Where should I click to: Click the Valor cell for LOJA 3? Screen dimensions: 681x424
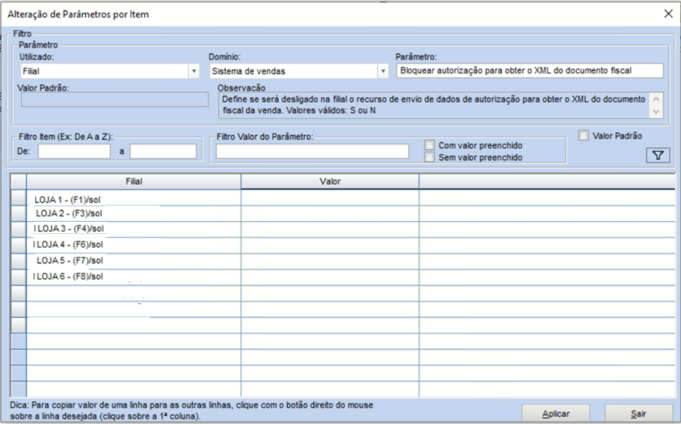point(330,229)
